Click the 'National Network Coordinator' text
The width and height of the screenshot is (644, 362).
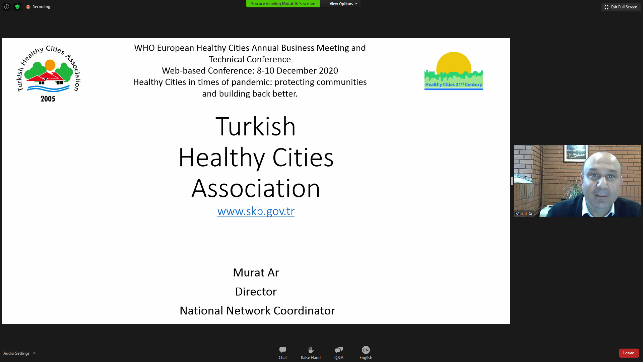[257, 311]
